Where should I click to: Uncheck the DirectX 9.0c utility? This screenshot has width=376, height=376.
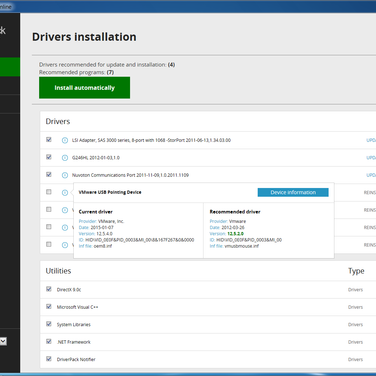coord(49,289)
